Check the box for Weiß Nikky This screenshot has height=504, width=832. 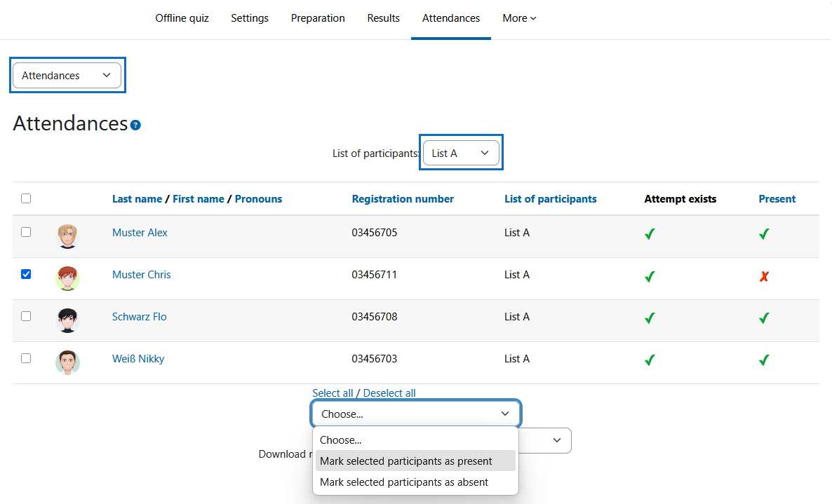(x=26, y=358)
